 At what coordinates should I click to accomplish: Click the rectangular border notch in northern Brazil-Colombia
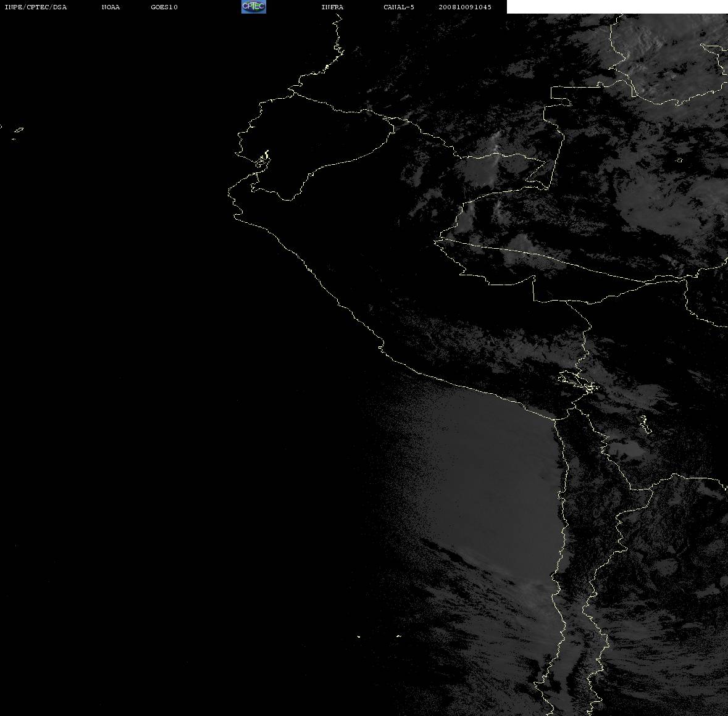pyautogui.click(x=561, y=96)
